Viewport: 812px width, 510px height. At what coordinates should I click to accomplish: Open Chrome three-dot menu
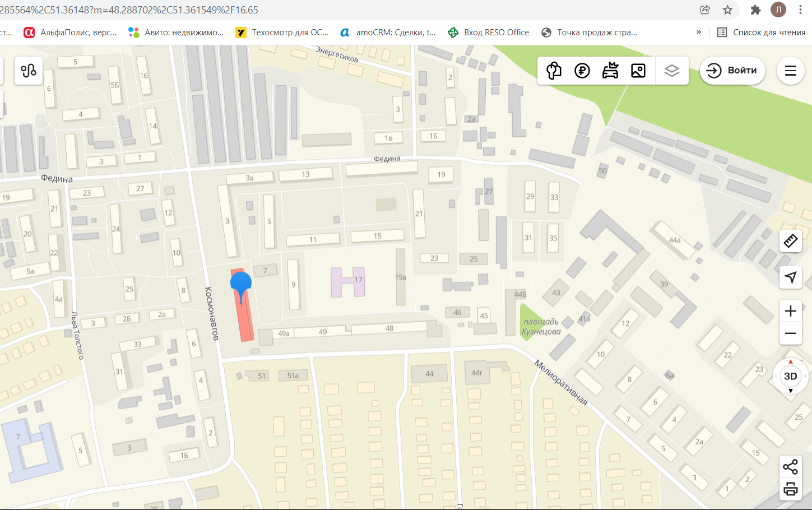[x=800, y=10]
